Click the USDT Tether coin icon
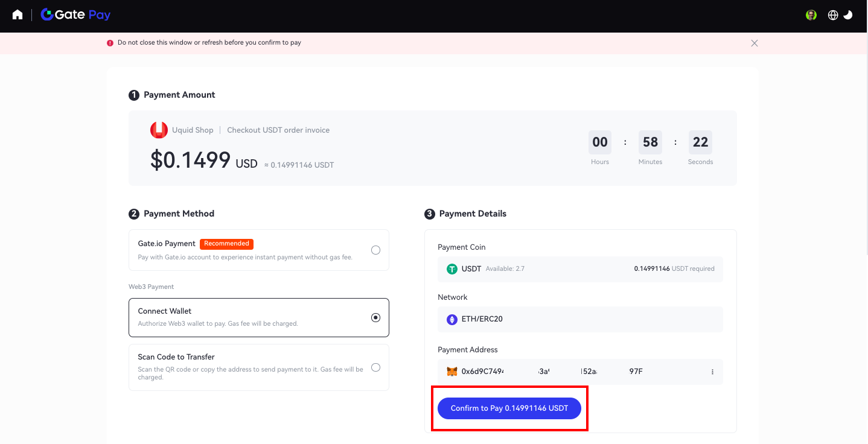Viewport: 868px width, 444px height. point(452,269)
